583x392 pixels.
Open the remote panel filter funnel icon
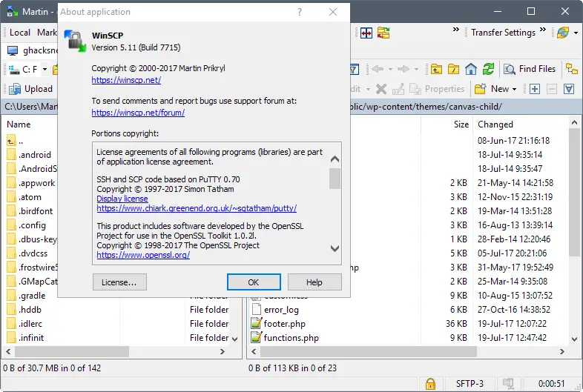pos(354,69)
